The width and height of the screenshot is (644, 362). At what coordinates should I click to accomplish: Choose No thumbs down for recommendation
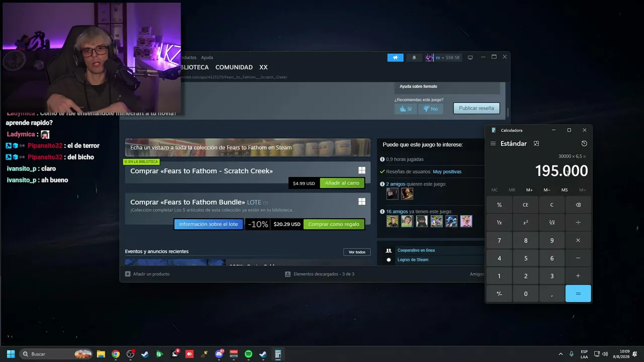coord(430,109)
